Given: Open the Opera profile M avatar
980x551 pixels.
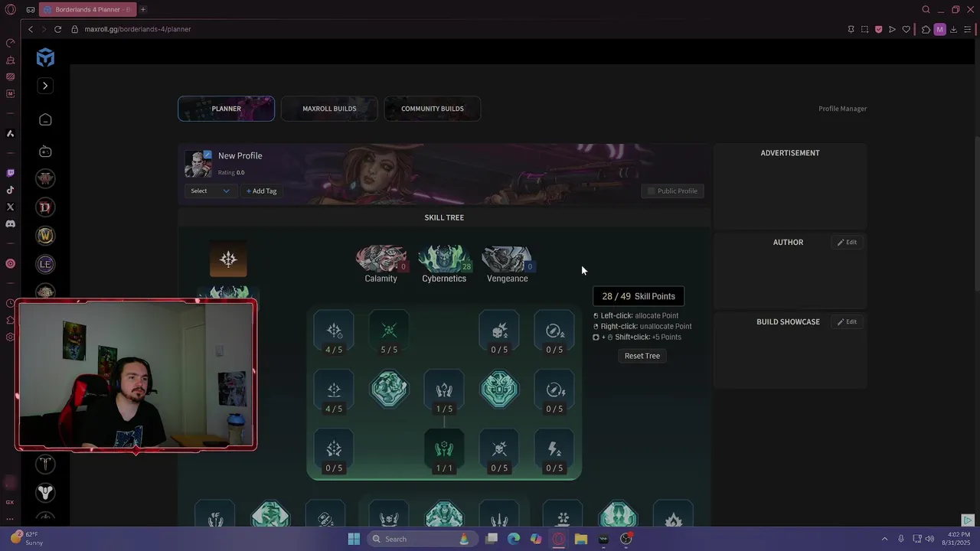Looking at the screenshot, I should [x=939, y=29].
